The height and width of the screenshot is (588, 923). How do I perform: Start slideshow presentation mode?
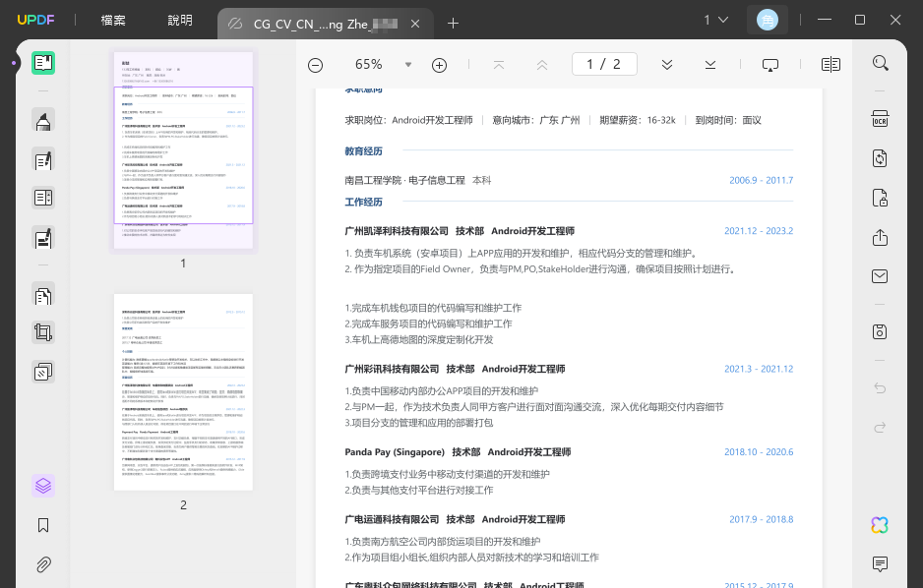click(769, 65)
